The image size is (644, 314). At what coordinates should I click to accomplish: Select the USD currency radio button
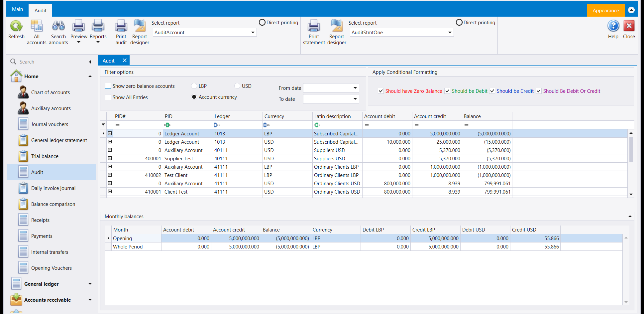(x=237, y=86)
